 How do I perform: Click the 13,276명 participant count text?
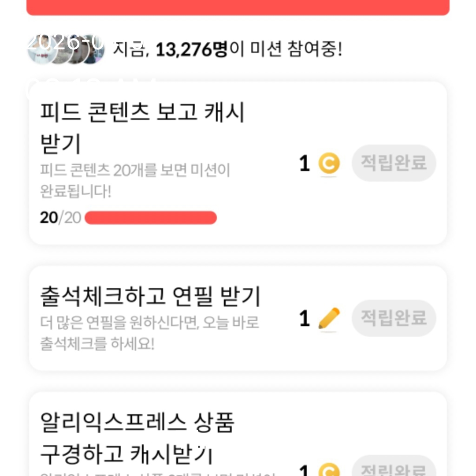[191, 50]
